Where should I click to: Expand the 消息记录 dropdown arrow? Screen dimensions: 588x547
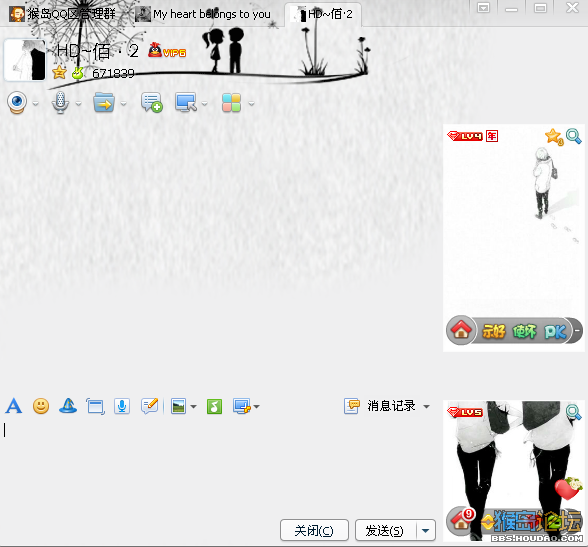[426, 406]
